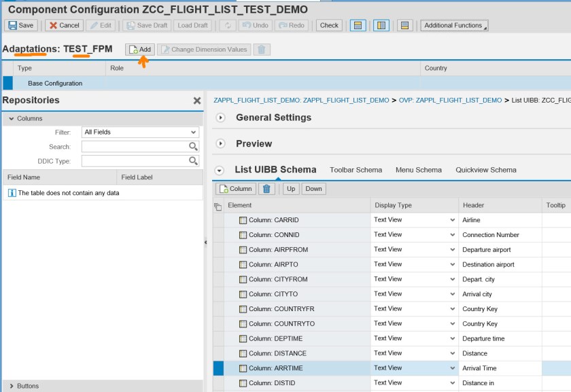Click the search icon in DDIC Type field
Viewport: 571px width, 392px height.
coord(193,161)
